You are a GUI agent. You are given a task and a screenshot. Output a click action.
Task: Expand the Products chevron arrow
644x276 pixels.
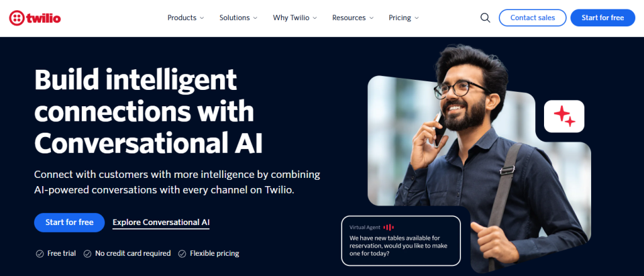202,18
